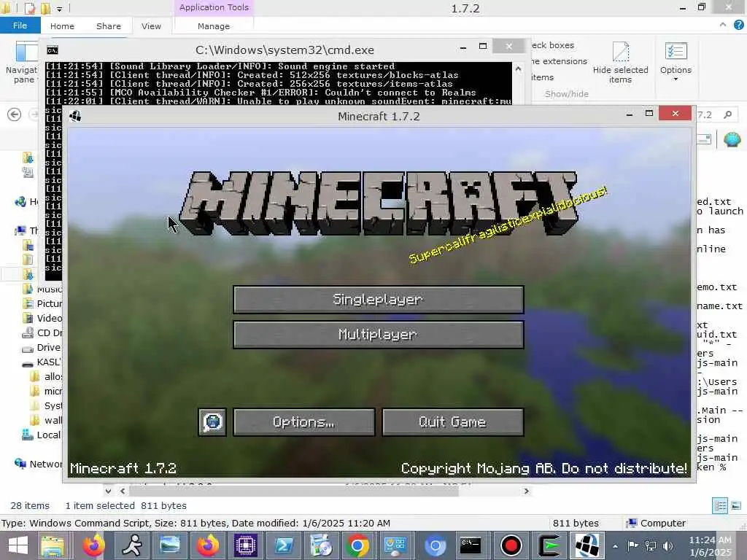747x560 pixels.
Task: Open the CPU chip app on the taskbar
Action: [x=245, y=545]
